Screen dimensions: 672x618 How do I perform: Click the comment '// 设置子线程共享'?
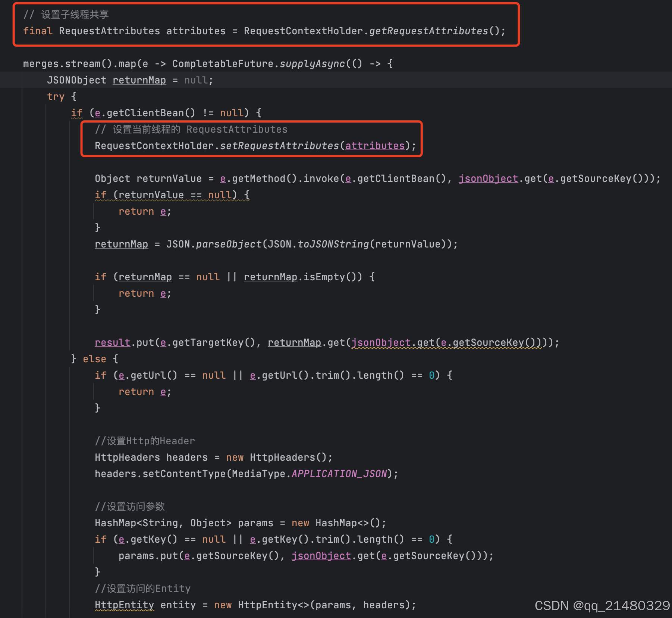pos(66,15)
